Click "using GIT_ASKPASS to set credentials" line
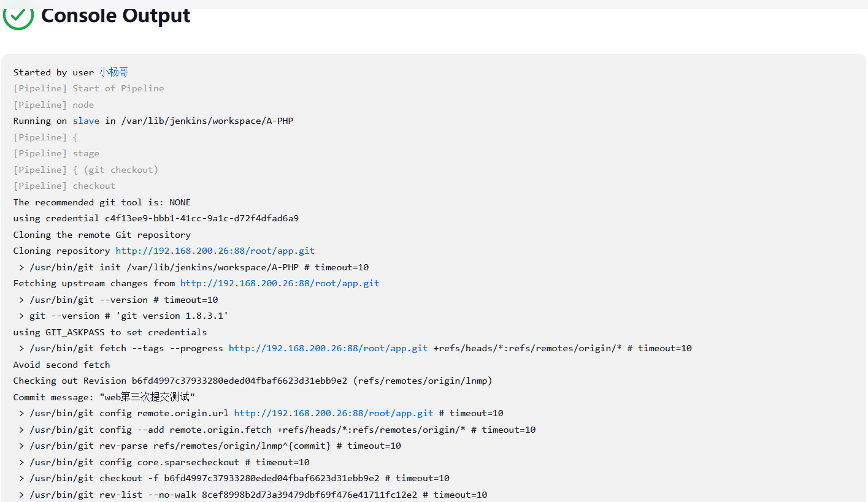 click(110, 332)
